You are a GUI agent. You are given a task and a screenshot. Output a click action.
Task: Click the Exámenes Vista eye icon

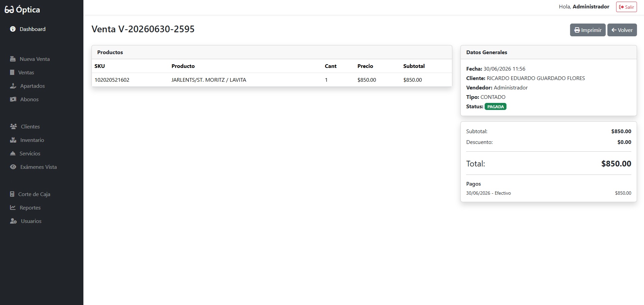coord(13,167)
